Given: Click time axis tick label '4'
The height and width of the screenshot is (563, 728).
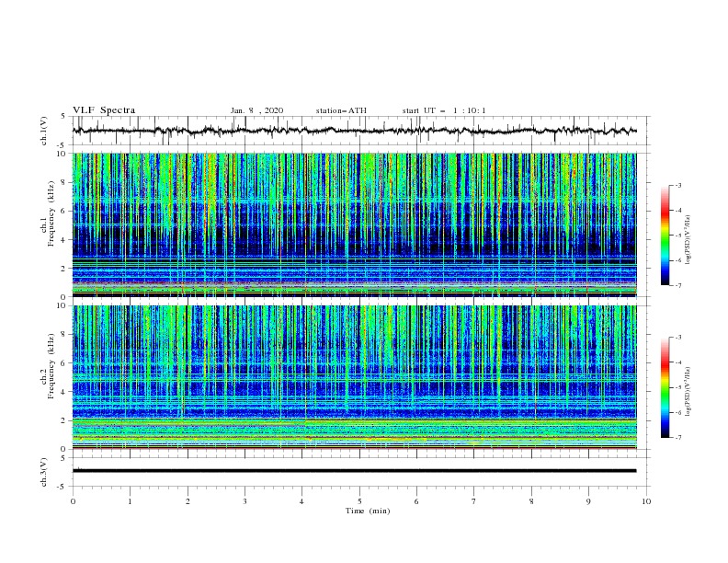Looking at the screenshot, I should click(302, 501).
